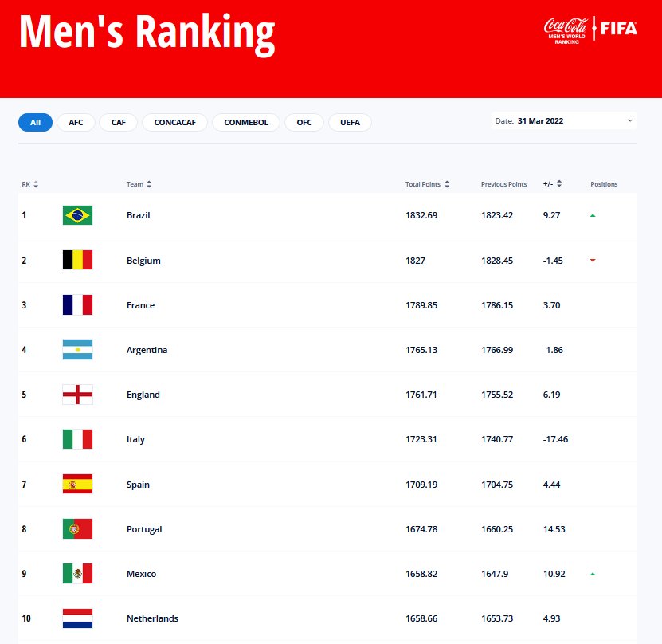Sort by Total Points column
This screenshot has height=644, width=662.
point(427,184)
